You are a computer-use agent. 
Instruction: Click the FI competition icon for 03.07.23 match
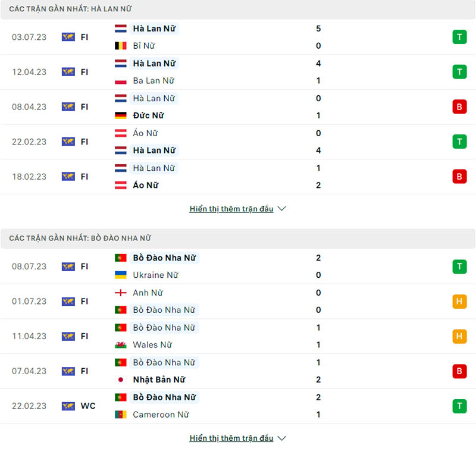[x=68, y=37]
